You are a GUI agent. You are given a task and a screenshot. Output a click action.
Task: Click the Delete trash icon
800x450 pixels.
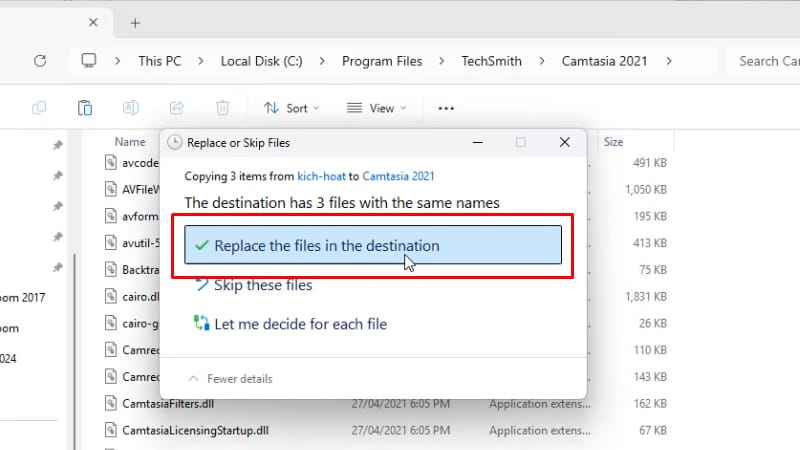(x=222, y=108)
